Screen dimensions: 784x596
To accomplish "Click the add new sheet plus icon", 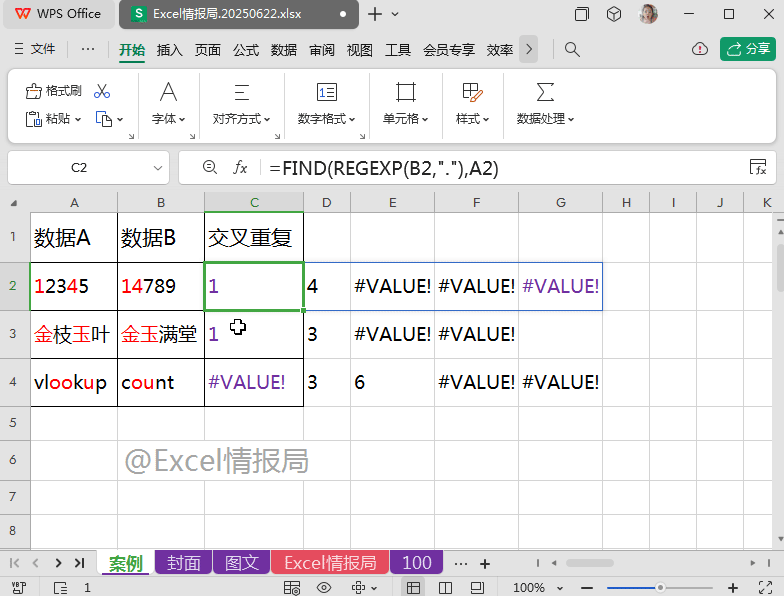I will coord(485,564).
